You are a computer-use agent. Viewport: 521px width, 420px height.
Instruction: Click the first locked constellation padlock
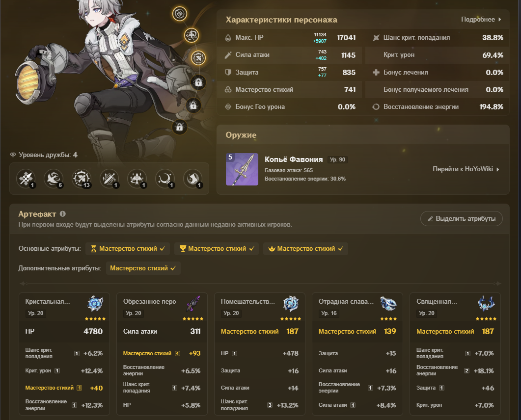tap(198, 82)
